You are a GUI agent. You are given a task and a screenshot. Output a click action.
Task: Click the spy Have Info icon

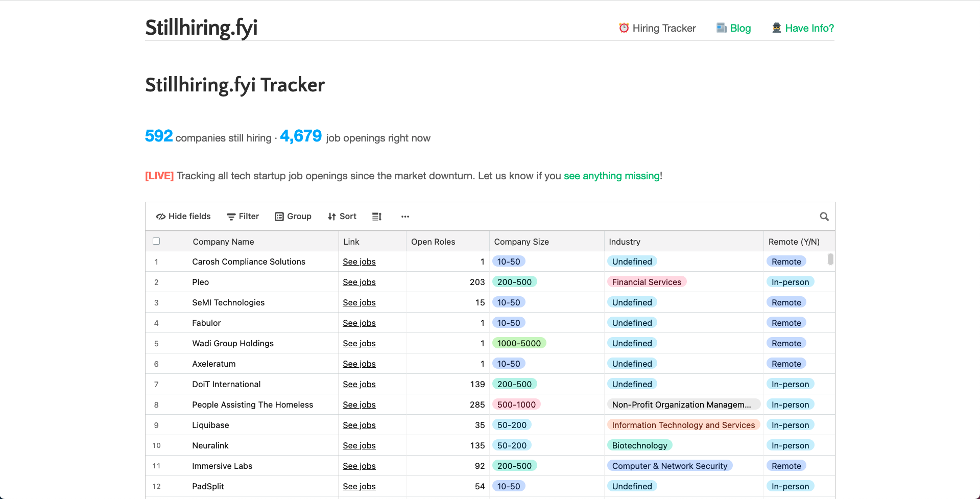(777, 28)
